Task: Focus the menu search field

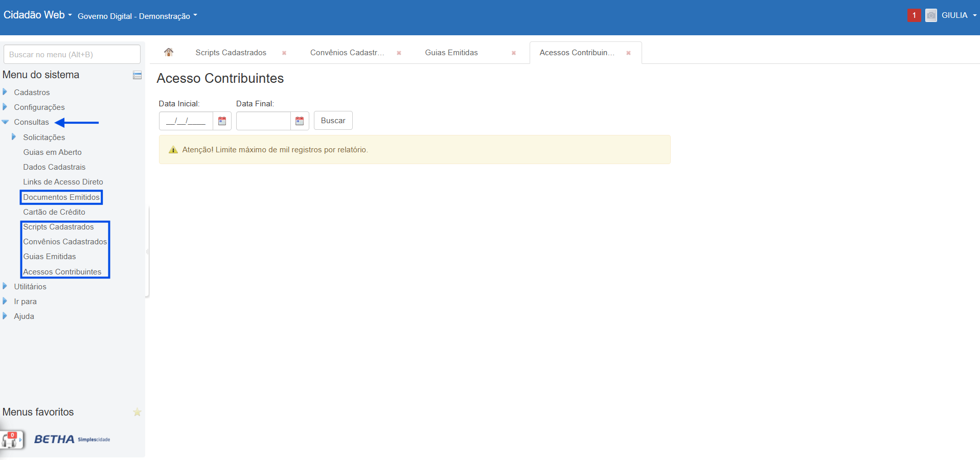Action: (72, 55)
